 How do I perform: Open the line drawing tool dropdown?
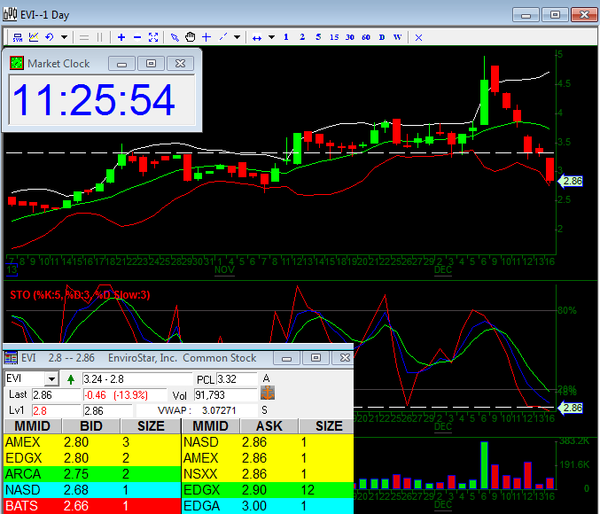[238, 37]
